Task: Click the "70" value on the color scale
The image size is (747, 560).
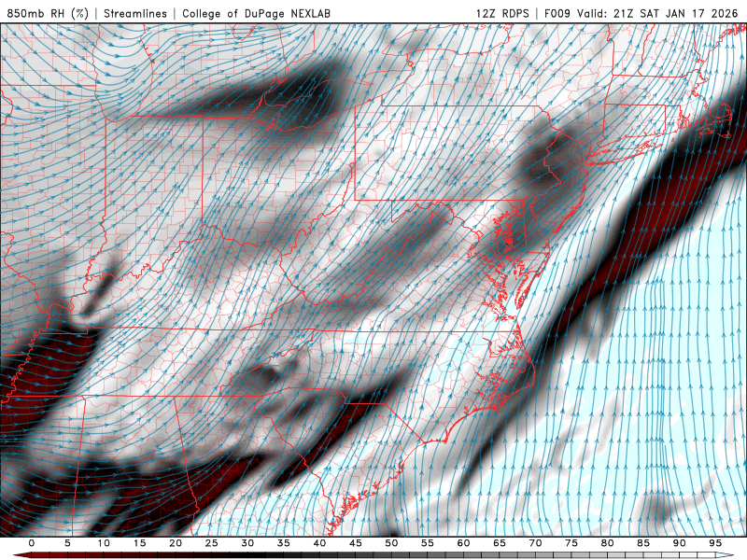Action: pos(535,543)
